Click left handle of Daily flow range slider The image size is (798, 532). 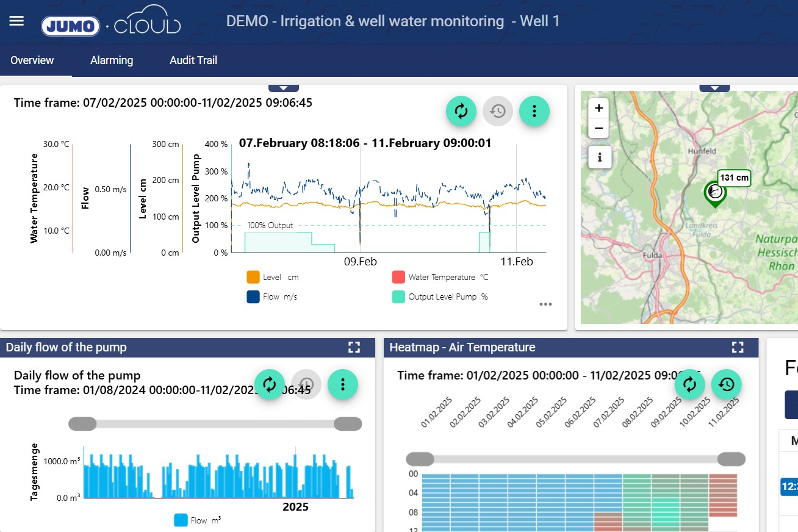(x=82, y=424)
